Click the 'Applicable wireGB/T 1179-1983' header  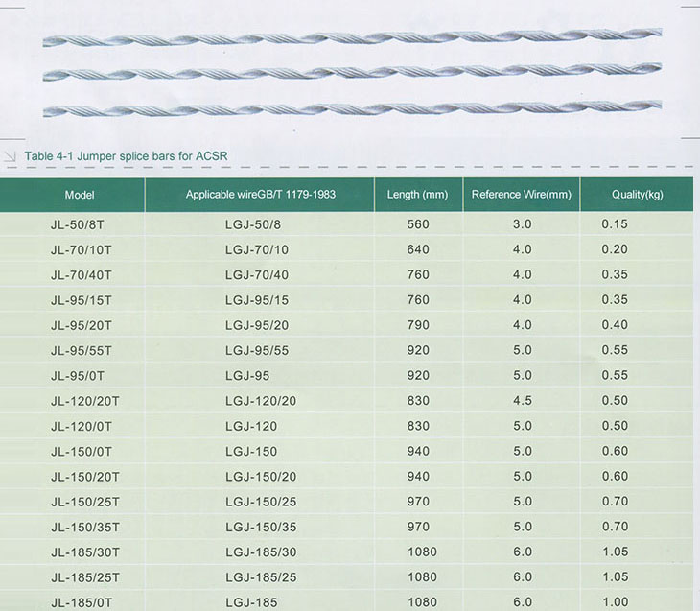261,195
